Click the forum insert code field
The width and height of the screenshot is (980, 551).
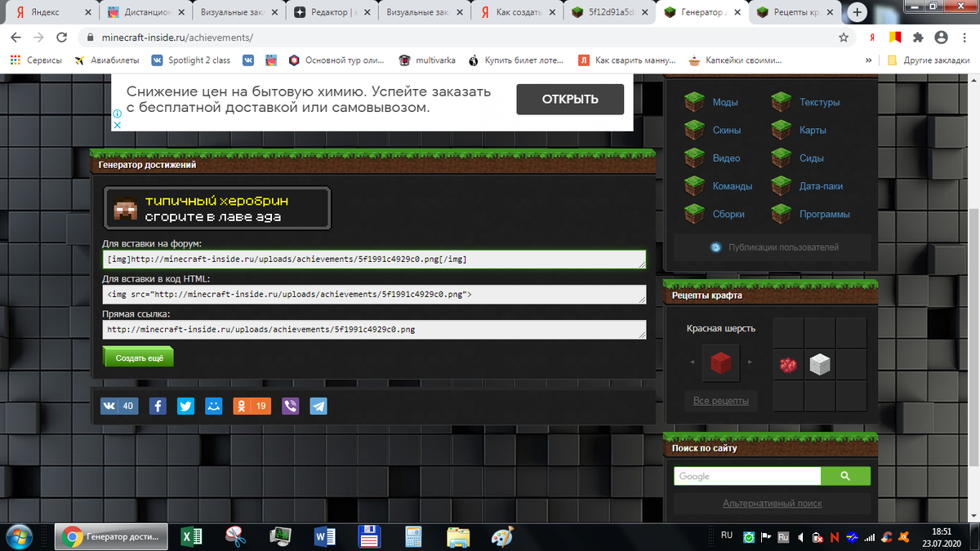pyautogui.click(x=374, y=259)
